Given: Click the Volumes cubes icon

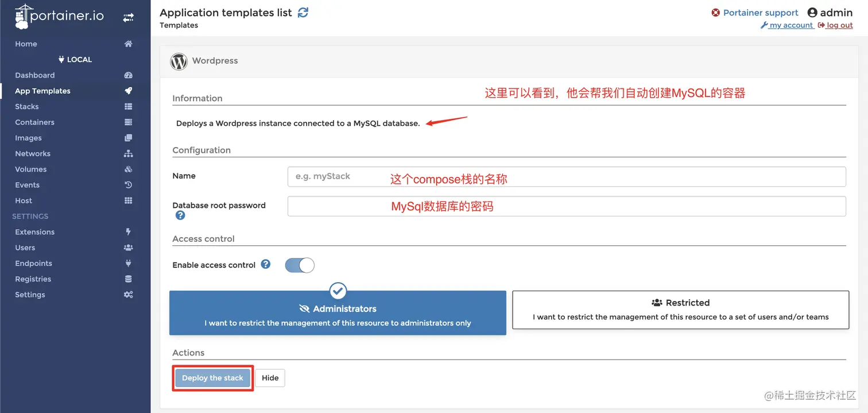Looking at the screenshot, I should click(129, 169).
